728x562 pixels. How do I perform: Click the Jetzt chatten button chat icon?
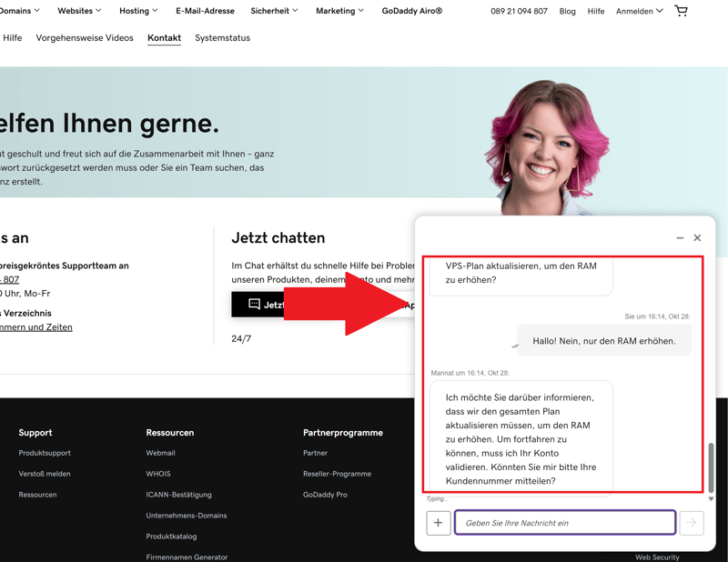[255, 305]
